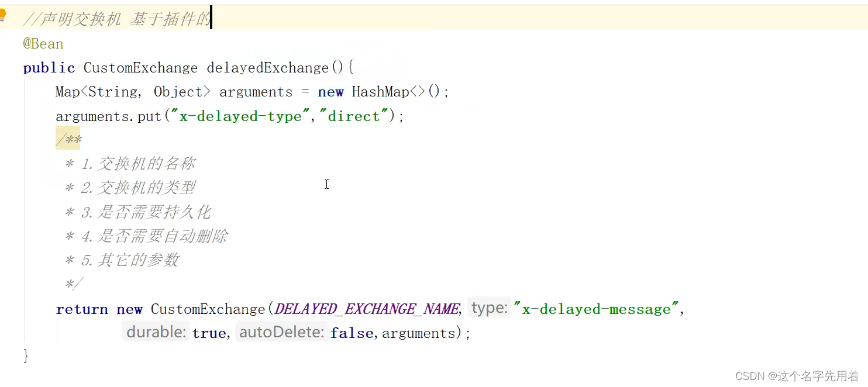This screenshot has height=387, width=868.
Task: Click the "x-delayed-message" string literal
Action: coord(596,309)
